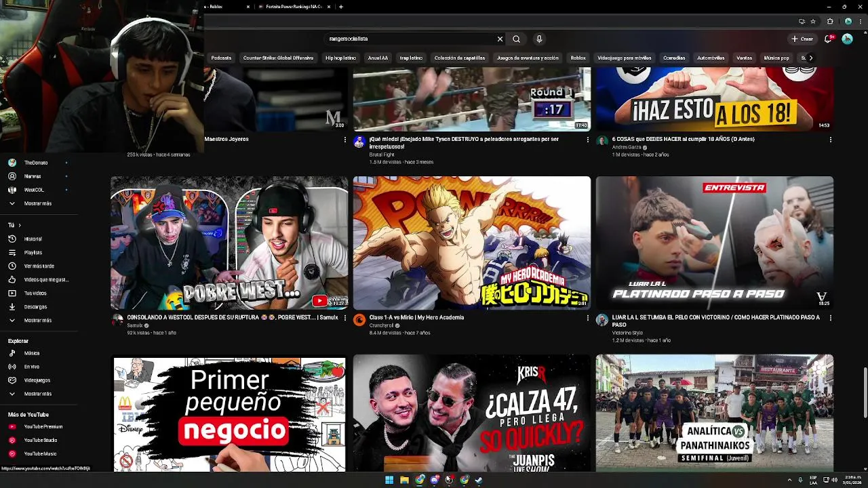
Task: Open browser extensions puzzle icon
Action: pyautogui.click(x=830, y=21)
